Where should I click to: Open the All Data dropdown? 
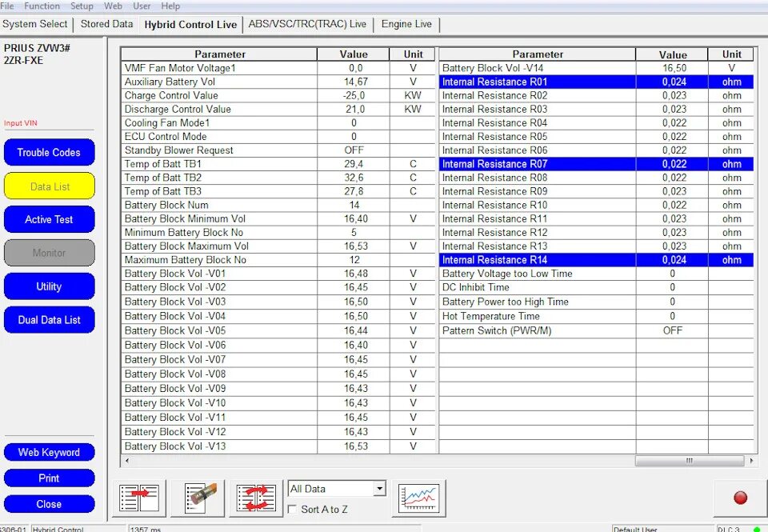point(337,489)
